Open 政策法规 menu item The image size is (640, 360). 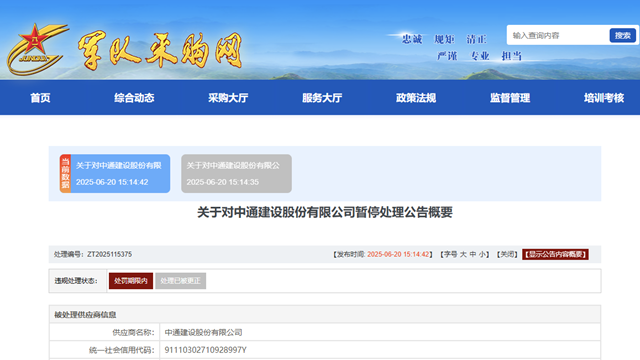[416, 98]
